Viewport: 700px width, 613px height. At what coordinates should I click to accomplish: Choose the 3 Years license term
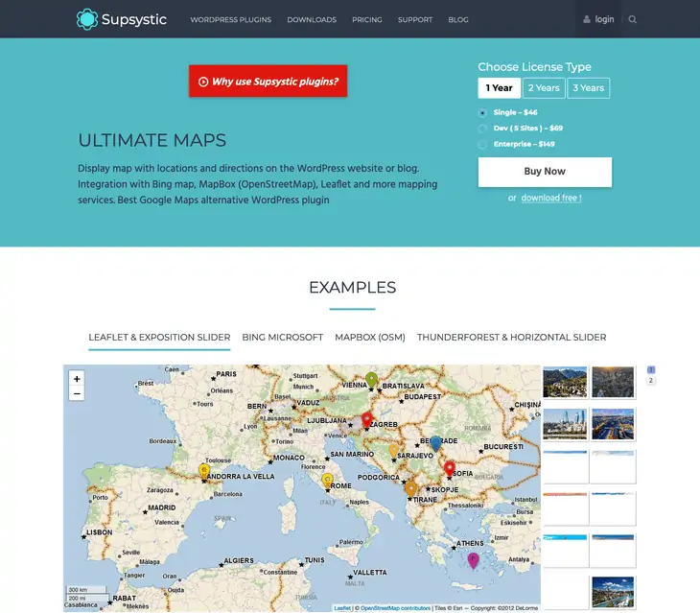coord(589,88)
